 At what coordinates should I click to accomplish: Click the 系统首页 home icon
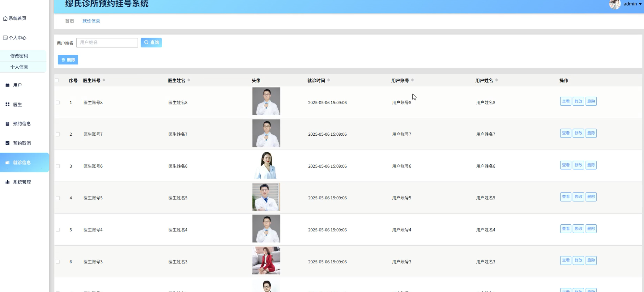point(5,19)
